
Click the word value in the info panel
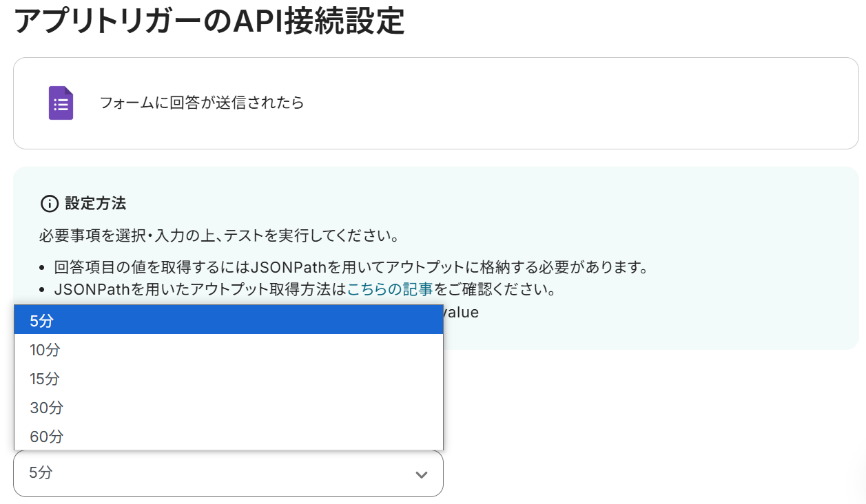click(462, 312)
